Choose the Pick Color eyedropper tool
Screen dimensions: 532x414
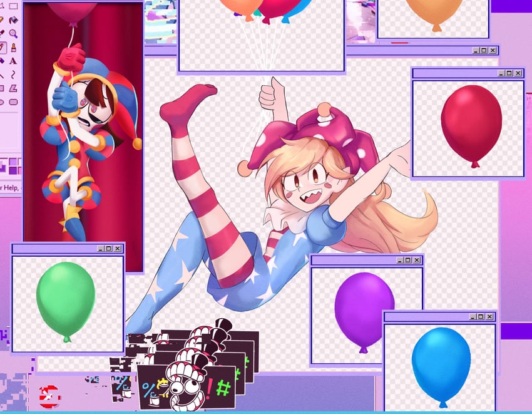tap(2, 34)
